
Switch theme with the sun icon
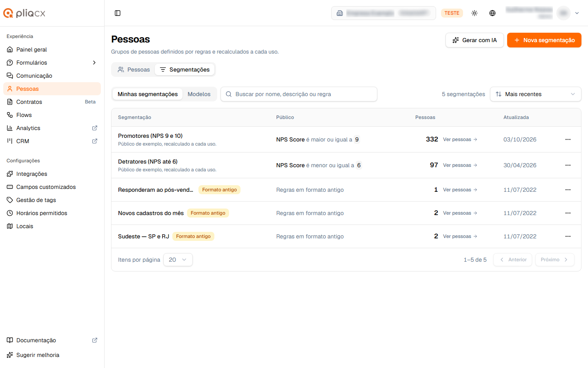[x=474, y=13]
